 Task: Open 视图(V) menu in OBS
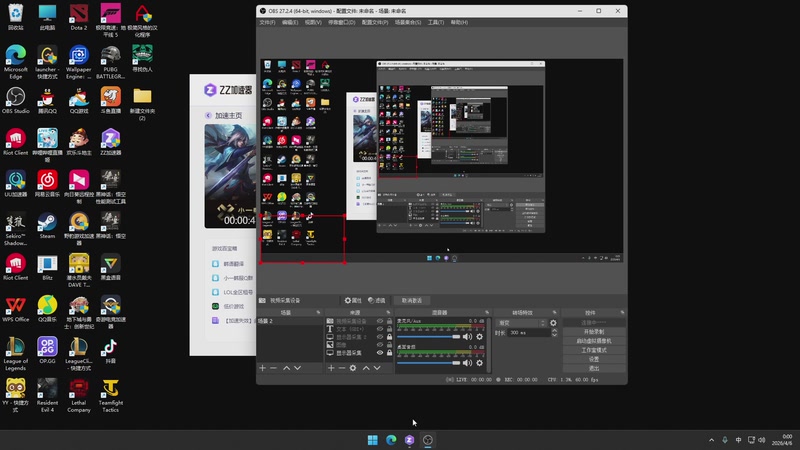click(313, 22)
